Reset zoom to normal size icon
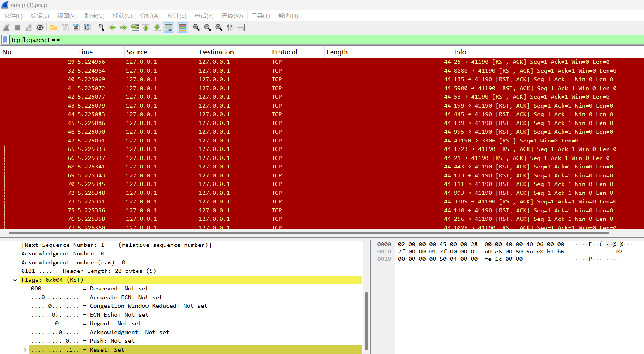 (219, 28)
